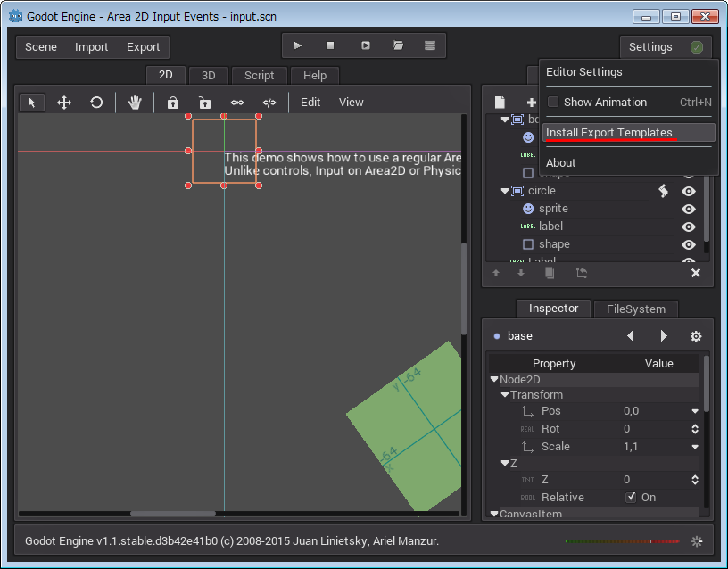
Task: Play the edited scene
Action: pyautogui.click(x=366, y=45)
